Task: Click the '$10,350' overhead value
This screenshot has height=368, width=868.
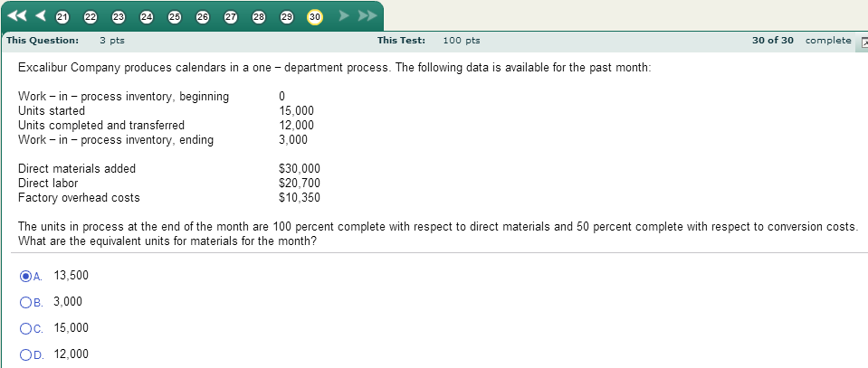Action: pyautogui.click(x=300, y=197)
